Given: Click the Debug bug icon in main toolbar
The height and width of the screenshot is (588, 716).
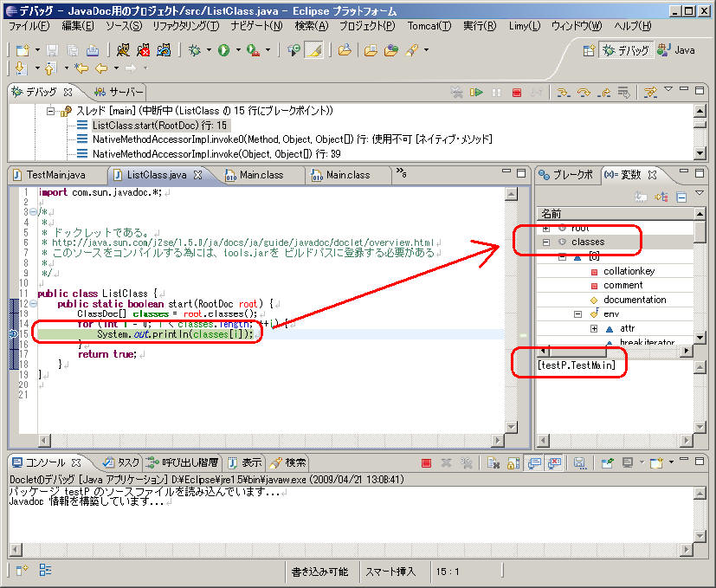Looking at the screenshot, I should click(196, 50).
